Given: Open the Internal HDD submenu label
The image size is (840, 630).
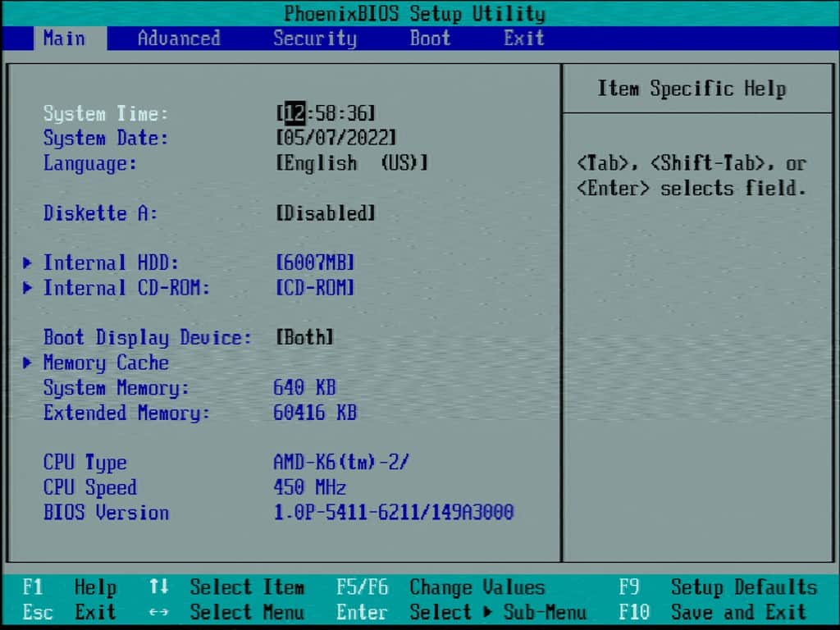Looking at the screenshot, I should [111, 262].
